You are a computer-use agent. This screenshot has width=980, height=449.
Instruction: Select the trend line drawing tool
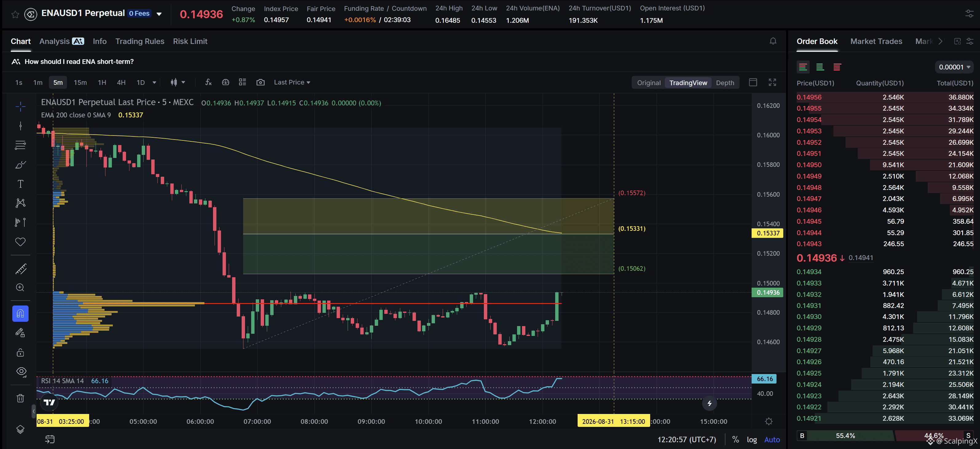tap(21, 126)
